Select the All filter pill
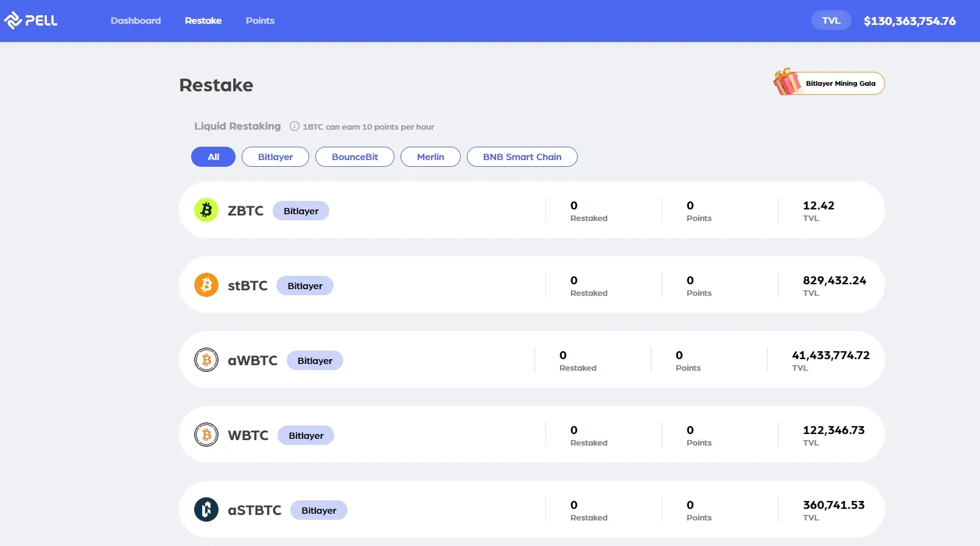This screenshot has height=546, width=980. click(213, 157)
